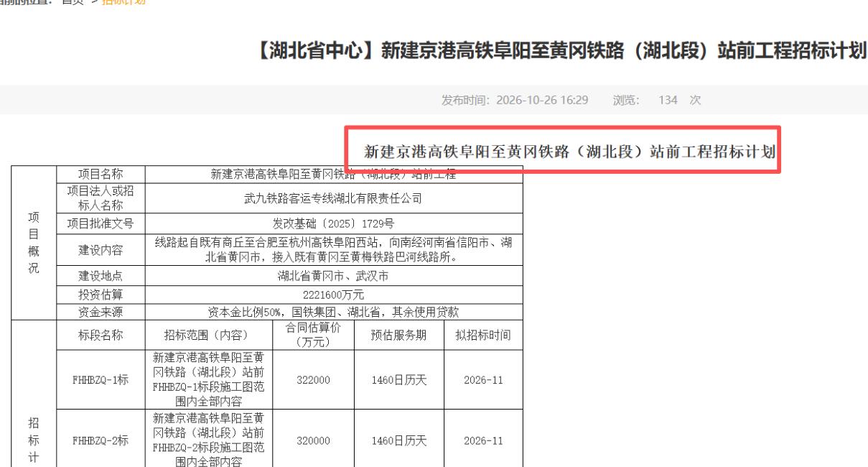
Task: Select investment value 2221600万元
Action: tap(334, 295)
